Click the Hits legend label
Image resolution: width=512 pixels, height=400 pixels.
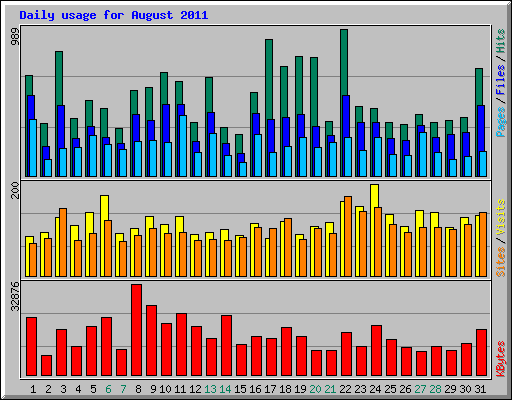pyautogui.click(x=501, y=41)
